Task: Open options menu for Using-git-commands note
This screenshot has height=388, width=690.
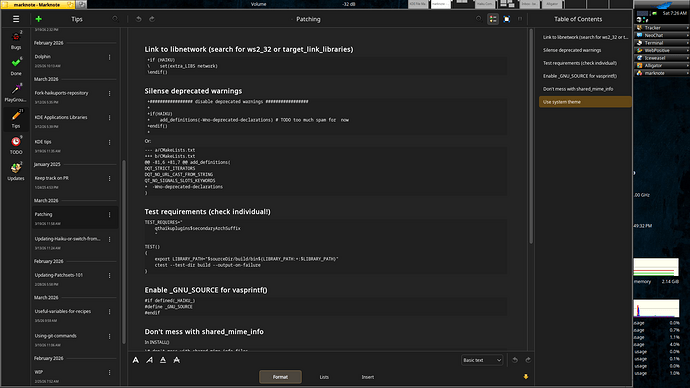Action: coord(110,337)
